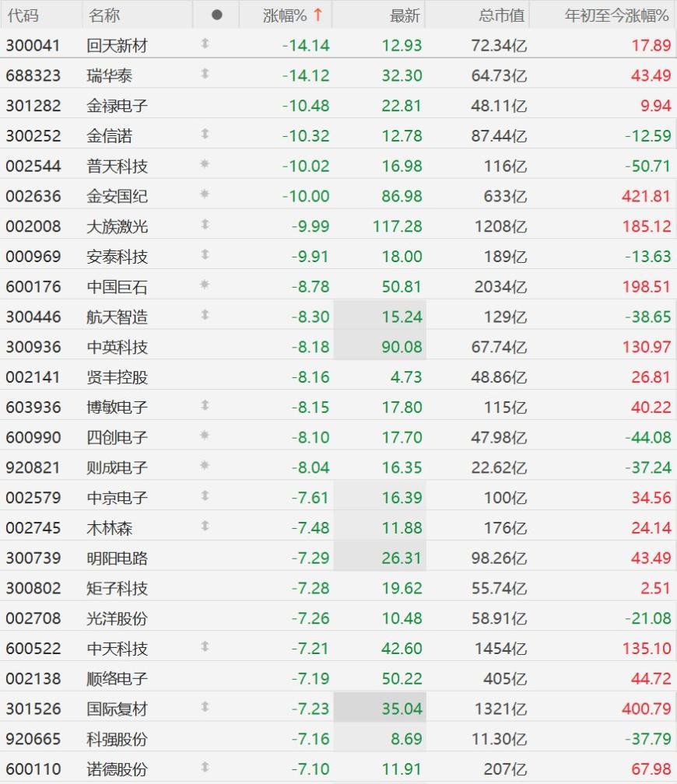This screenshot has width=677, height=784.
Task: Click the up-down marker icon in the 金信诺 row
Action: pos(205,134)
